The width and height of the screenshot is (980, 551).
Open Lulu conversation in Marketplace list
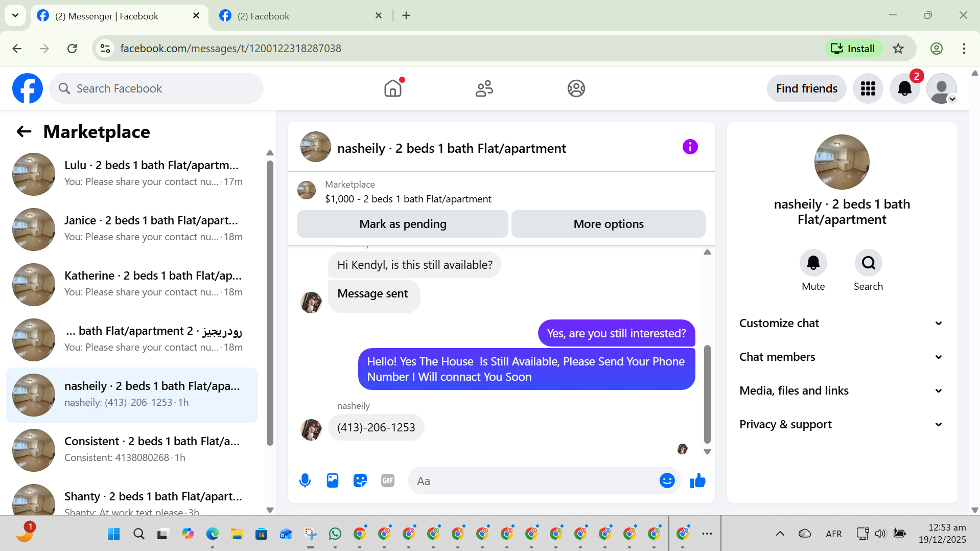tap(132, 174)
